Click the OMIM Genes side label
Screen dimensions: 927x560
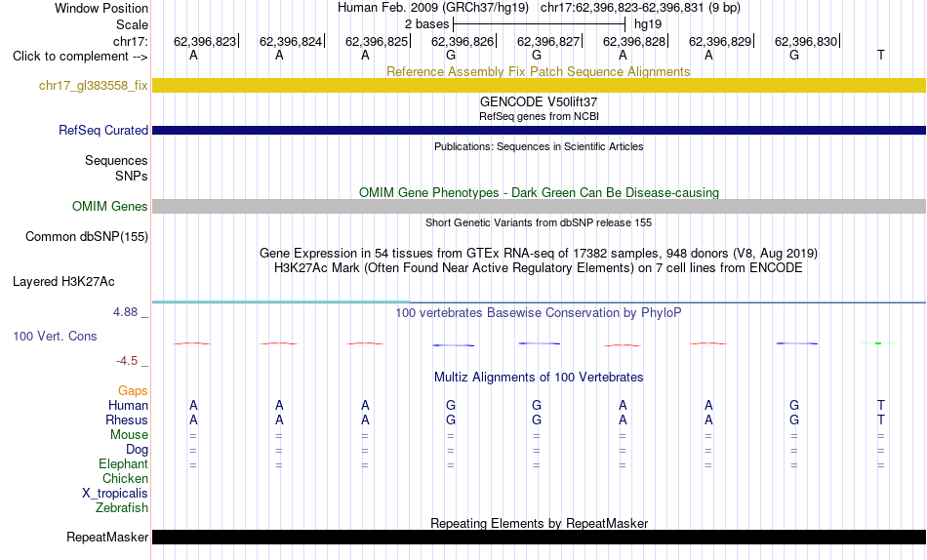click(x=109, y=207)
